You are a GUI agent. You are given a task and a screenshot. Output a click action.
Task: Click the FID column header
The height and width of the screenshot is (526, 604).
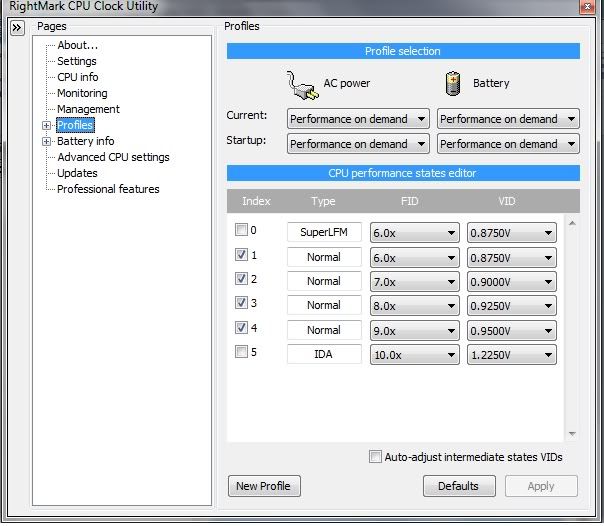(x=409, y=201)
